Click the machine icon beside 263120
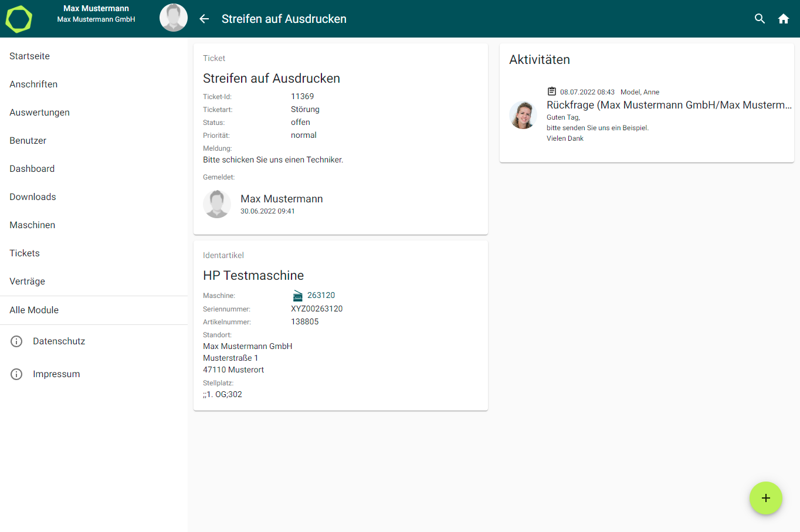Image resolution: width=800 pixels, height=532 pixels. 298,296
